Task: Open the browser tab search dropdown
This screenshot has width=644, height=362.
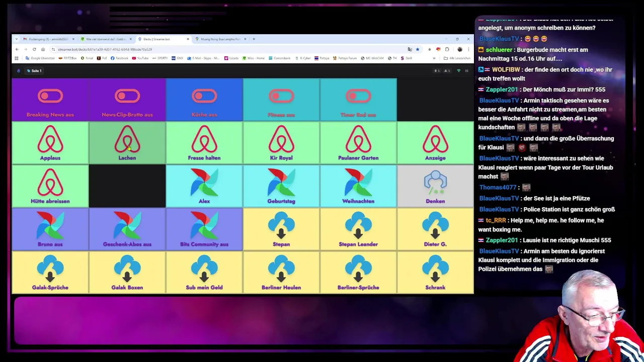Action: pyautogui.click(x=17, y=39)
